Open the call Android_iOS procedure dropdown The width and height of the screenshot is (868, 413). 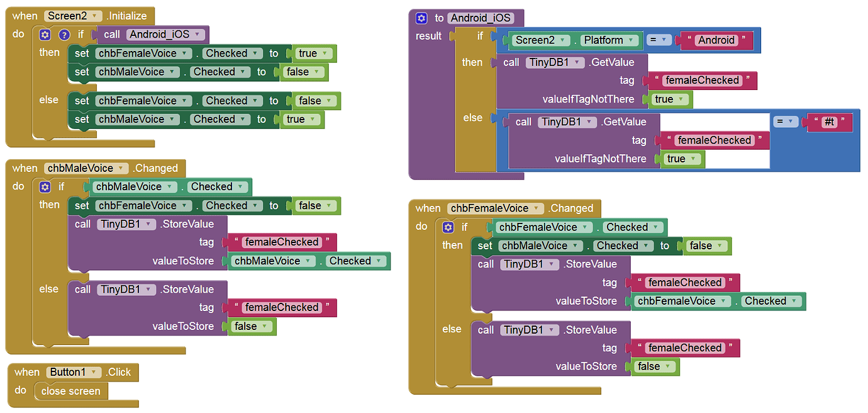pyautogui.click(x=198, y=35)
